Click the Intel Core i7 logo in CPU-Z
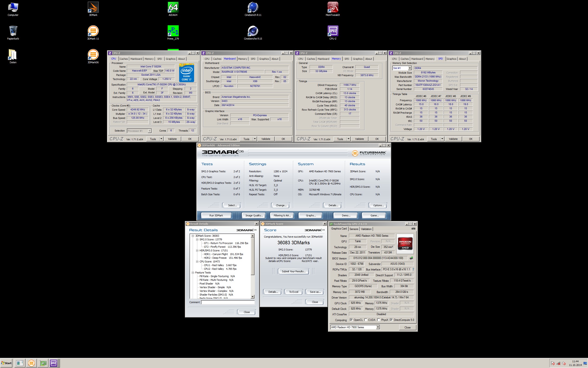 [x=186, y=72]
